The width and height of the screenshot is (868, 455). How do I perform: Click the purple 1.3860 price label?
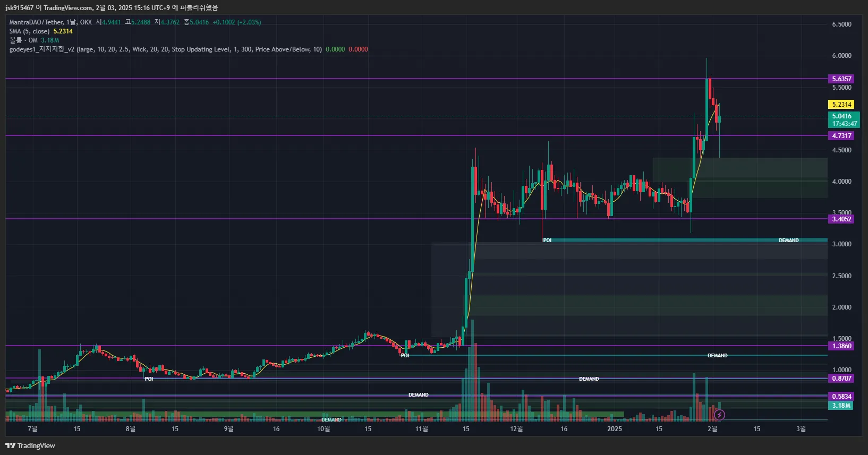(x=841, y=346)
